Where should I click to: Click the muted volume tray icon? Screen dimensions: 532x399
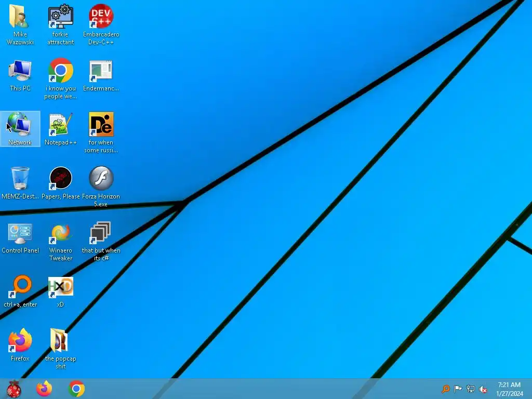pyautogui.click(x=483, y=389)
